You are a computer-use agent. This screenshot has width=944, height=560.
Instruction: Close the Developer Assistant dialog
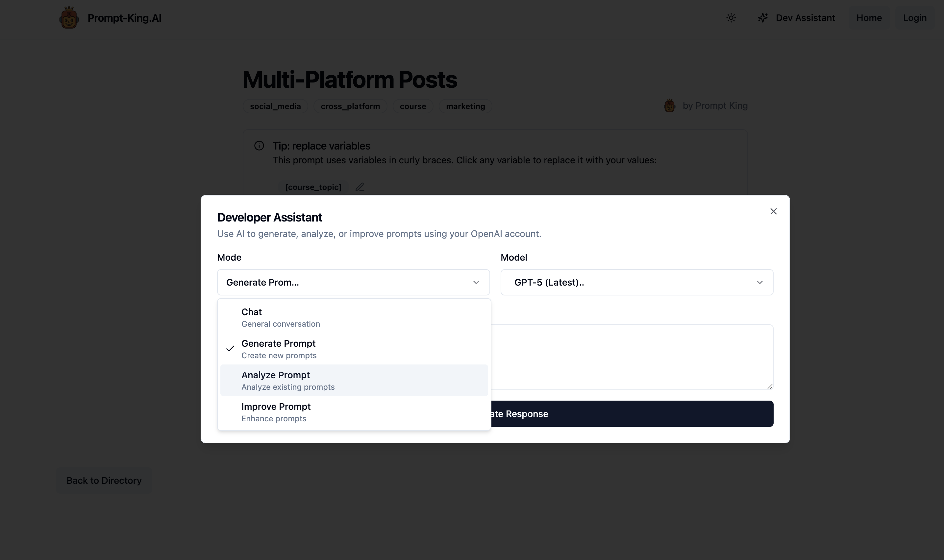click(x=773, y=211)
